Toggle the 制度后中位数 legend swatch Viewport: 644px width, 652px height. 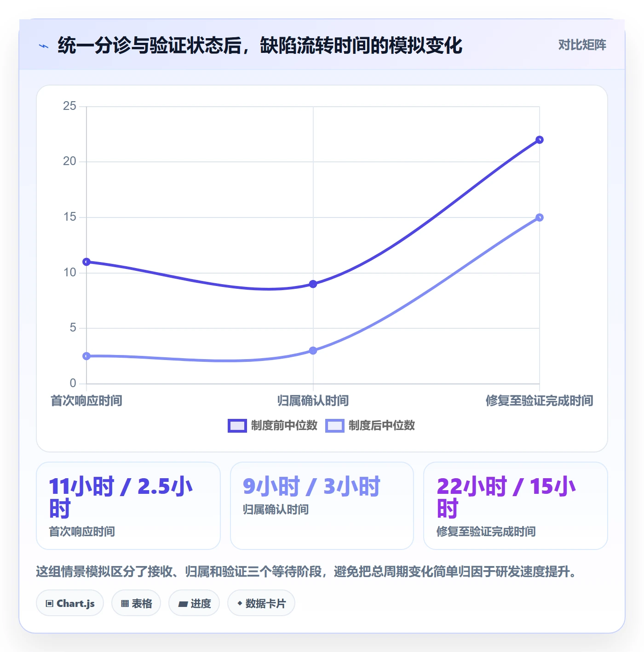(334, 426)
